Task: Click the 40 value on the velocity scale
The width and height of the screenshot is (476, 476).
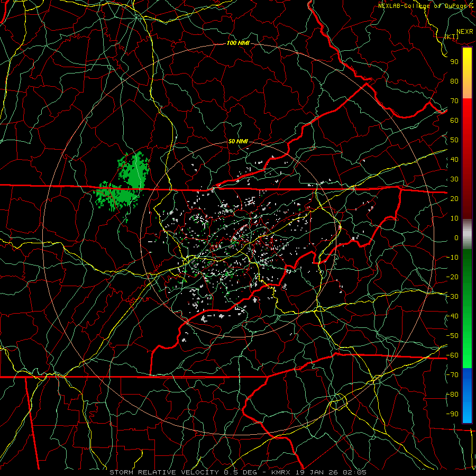Action: click(x=454, y=159)
